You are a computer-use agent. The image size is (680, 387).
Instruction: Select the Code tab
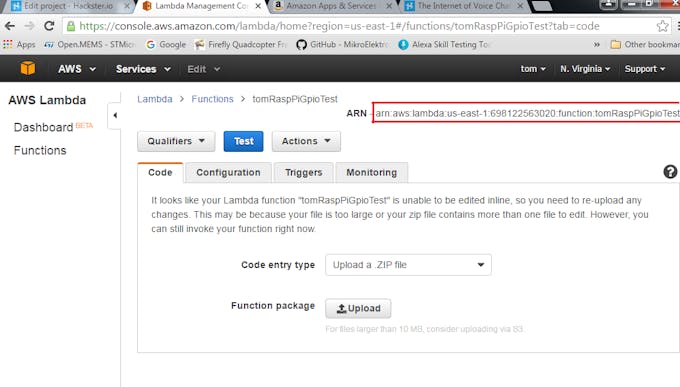pyautogui.click(x=160, y=172)
